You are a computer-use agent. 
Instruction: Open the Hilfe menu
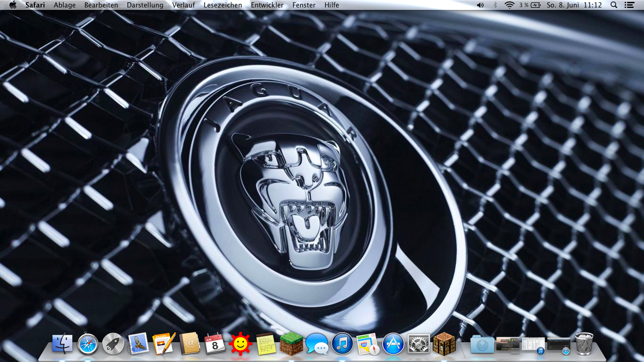coord(332,5)
